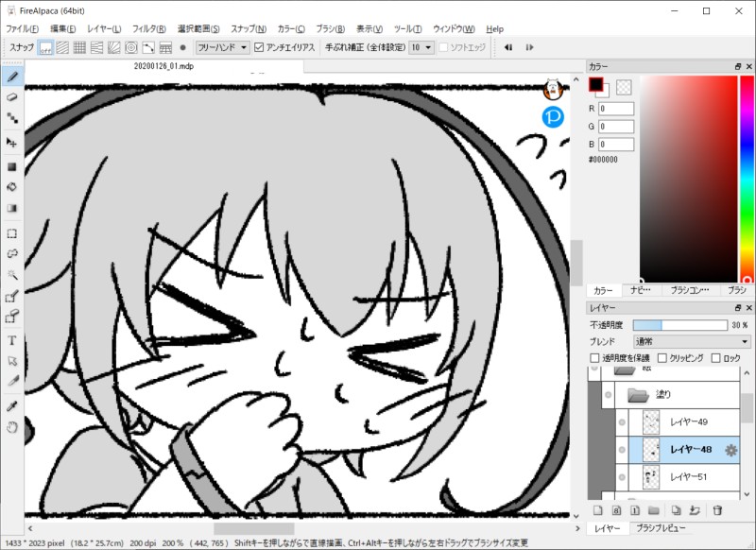This screenshot has height=550, width=756.
Task: Select the Text tool
Action: tap(12, 340)
